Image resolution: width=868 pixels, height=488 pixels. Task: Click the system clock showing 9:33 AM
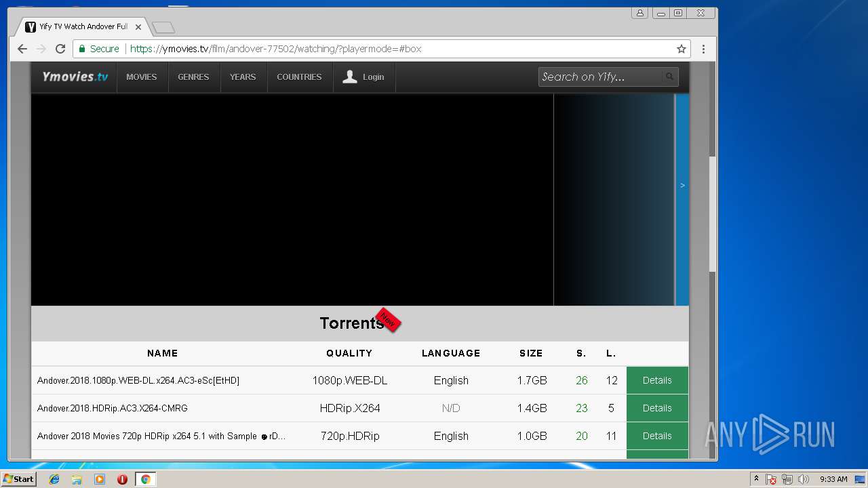click(833, 479)
